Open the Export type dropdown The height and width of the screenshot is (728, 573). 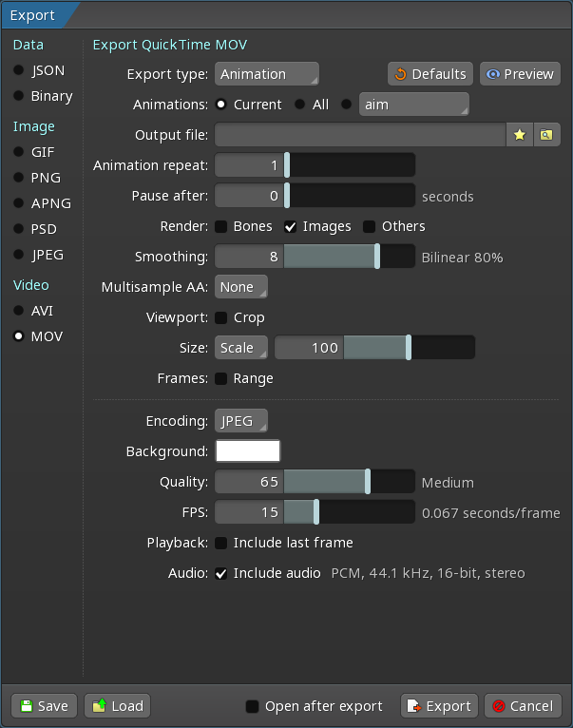point(266,74)
